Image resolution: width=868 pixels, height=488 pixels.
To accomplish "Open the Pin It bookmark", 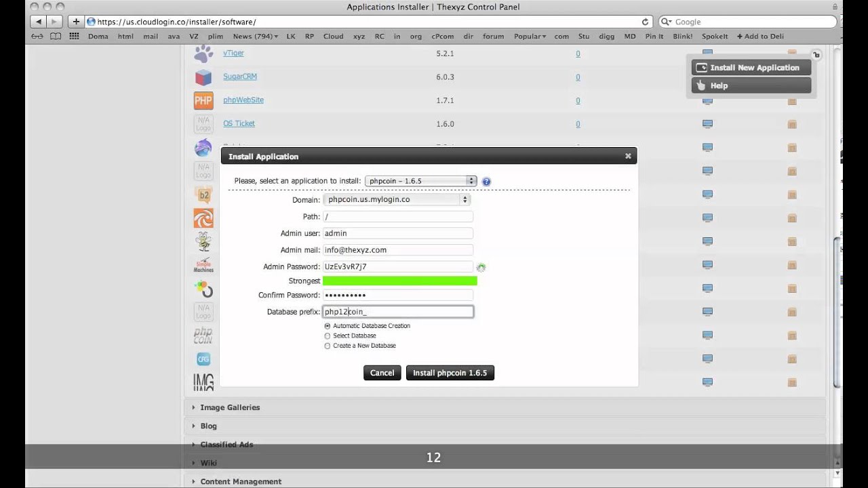I will click(x=654, y=37).
